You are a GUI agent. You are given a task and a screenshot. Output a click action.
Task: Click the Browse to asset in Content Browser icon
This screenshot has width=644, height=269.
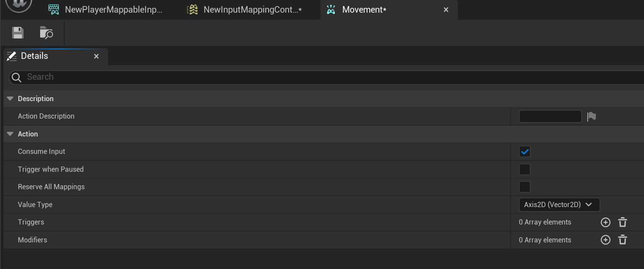point(46,33)
